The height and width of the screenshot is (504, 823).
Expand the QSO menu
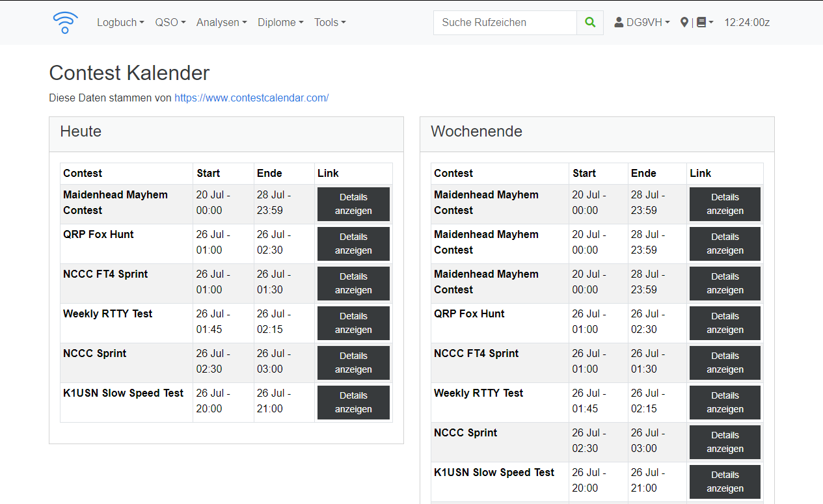pyautogui.click(x=170, y=22)
